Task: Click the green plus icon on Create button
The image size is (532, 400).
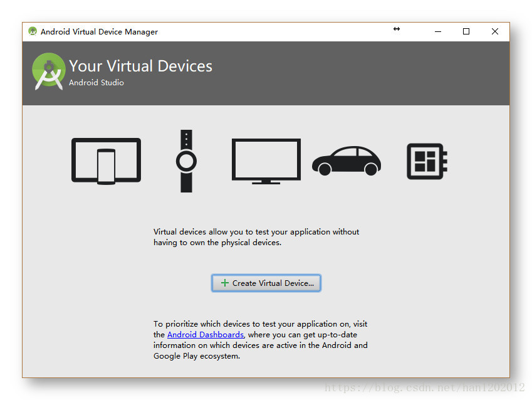Action: (x=224, y=283)
